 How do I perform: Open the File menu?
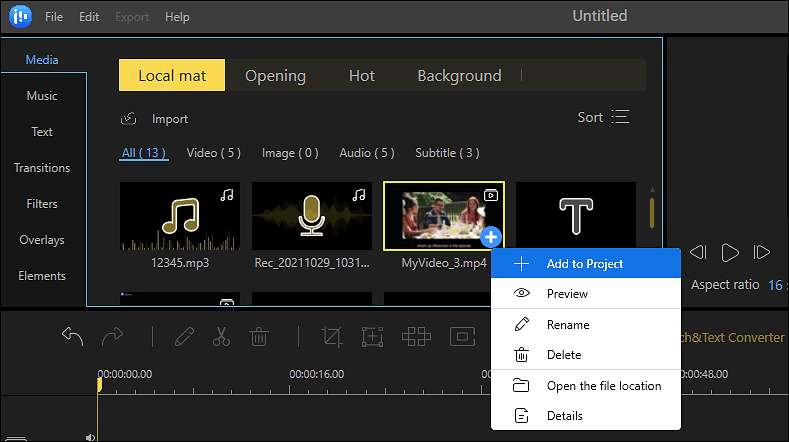tap(54, 17)
